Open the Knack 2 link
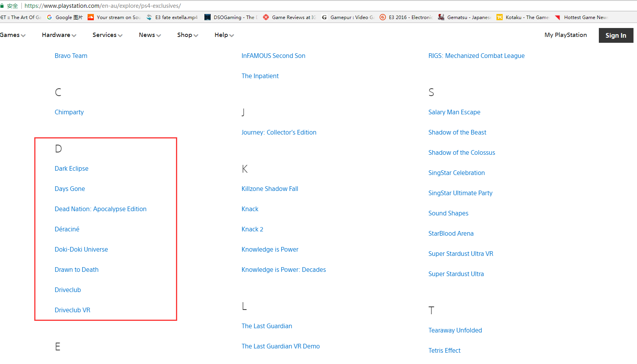This screenshot has width=637, height=364. coord(252,229)
